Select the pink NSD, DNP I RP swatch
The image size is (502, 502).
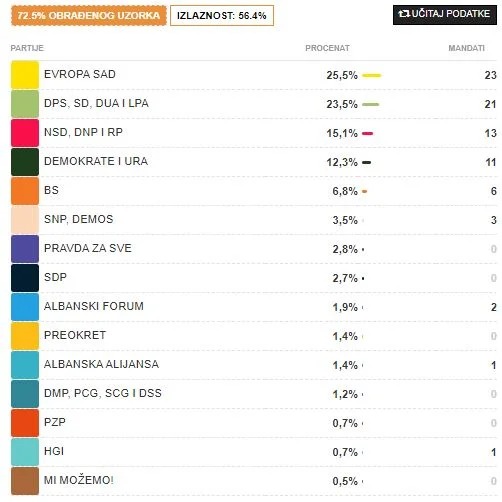25,133
